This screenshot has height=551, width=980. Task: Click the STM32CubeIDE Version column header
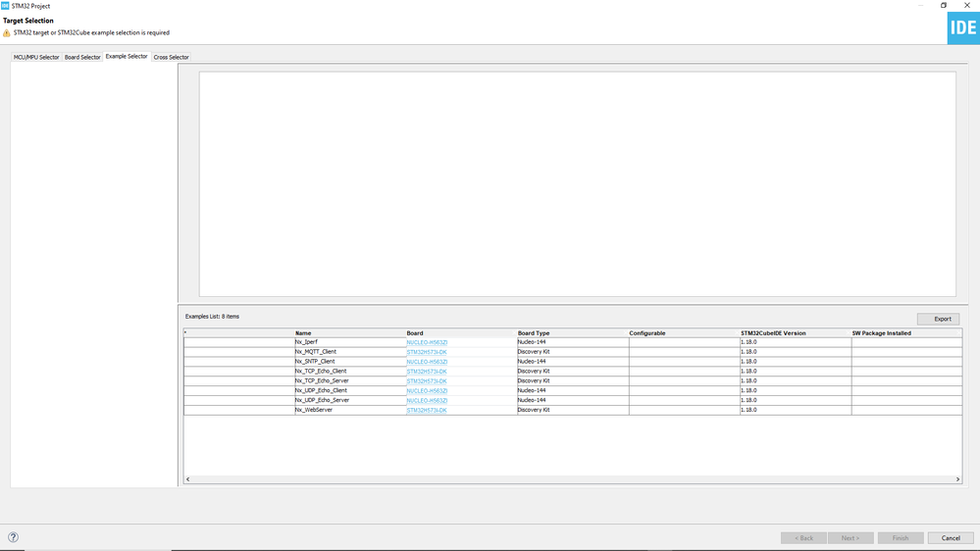[795, 333]
